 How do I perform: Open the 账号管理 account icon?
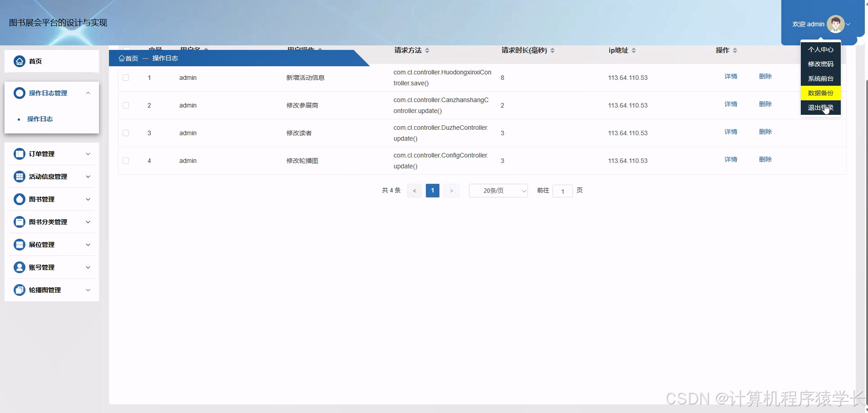pyautogui.click(x=19, y=267)
